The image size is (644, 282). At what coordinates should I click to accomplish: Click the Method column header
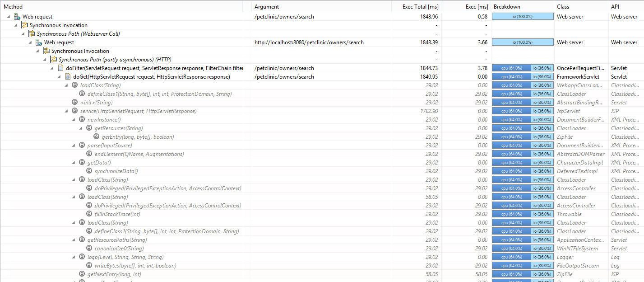(x=13, y=7)
